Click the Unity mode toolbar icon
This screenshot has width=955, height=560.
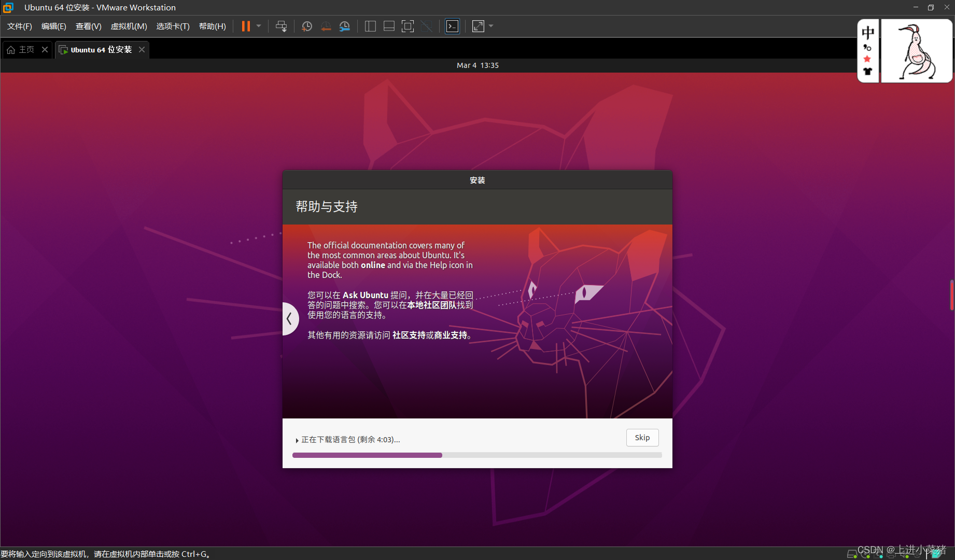click(x=426, y=26)
